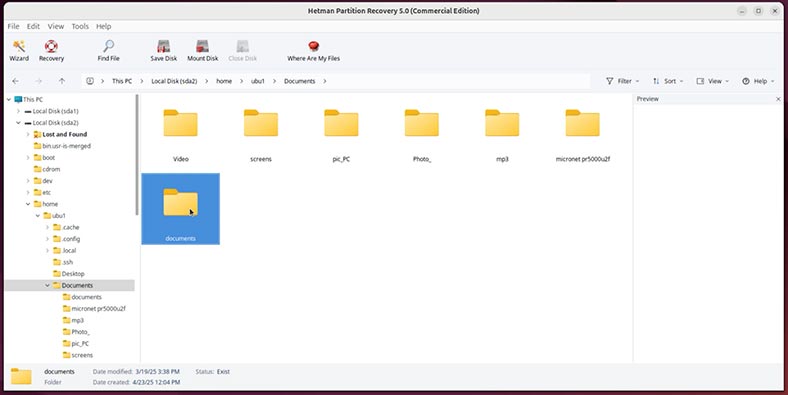Expand the .cache folder node
The width and height of the screenshot is (788, 395).
47,227
